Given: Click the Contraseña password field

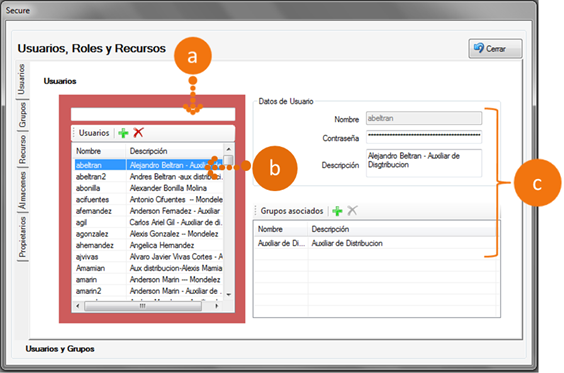Looking at the screenshot, I should pyautogui.click(x=424, y=137).
